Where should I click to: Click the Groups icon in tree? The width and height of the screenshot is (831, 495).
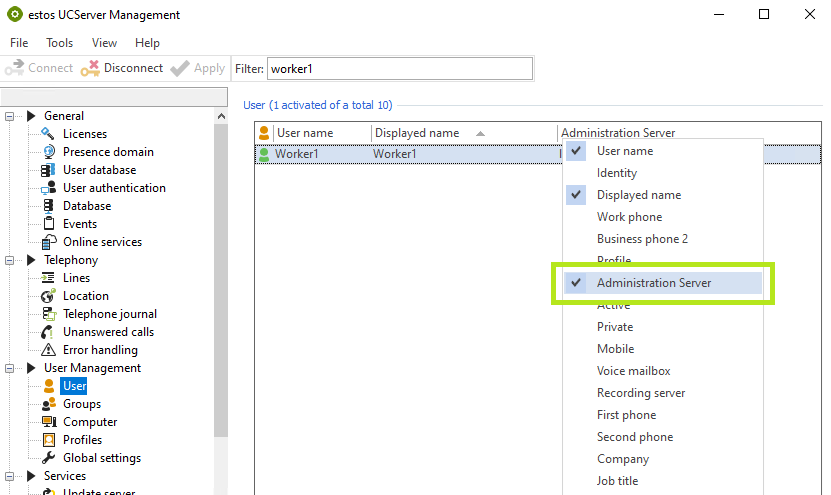tap(48, 404)
